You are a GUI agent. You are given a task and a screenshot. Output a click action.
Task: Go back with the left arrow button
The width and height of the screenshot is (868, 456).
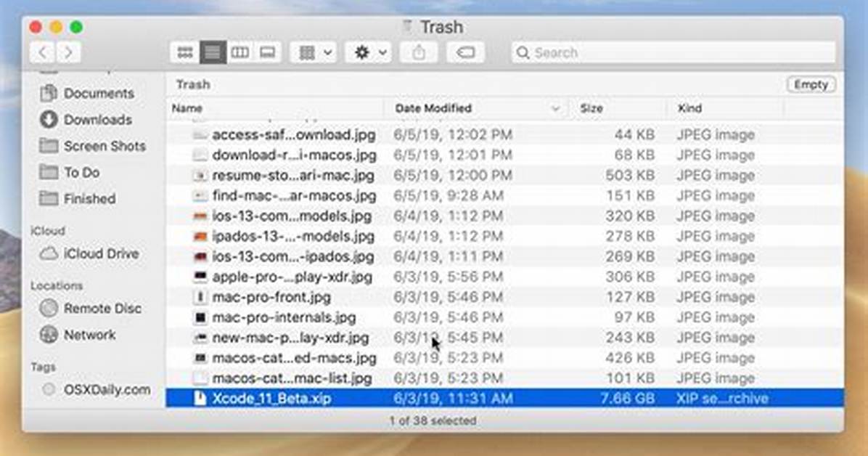(x=42, y=52)
